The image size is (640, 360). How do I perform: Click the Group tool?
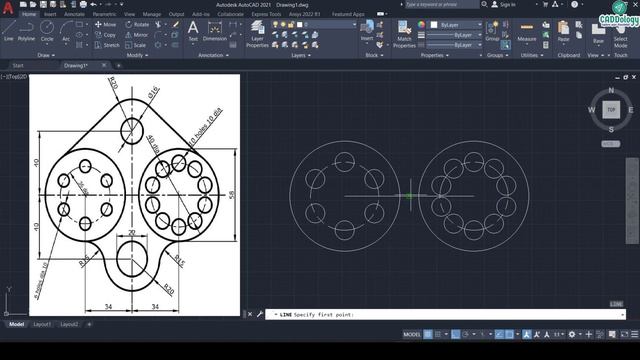[x=492, y=31]
